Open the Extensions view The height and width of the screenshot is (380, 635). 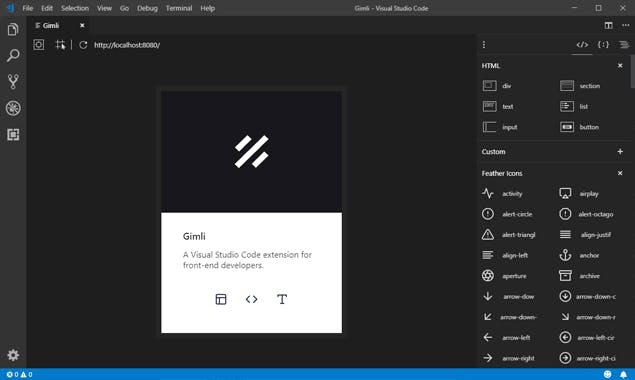[13, 134]
